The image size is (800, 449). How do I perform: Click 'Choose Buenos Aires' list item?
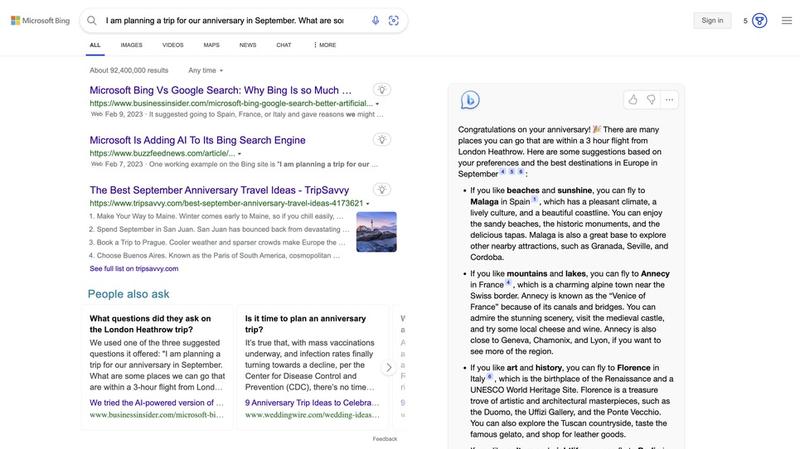coord(214,256)
